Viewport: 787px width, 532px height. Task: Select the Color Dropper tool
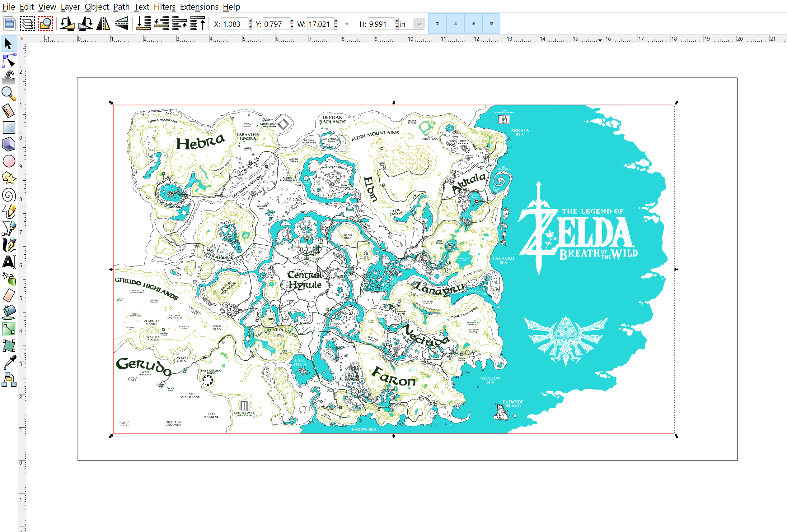pyautogui.click(x=9, y=363)
